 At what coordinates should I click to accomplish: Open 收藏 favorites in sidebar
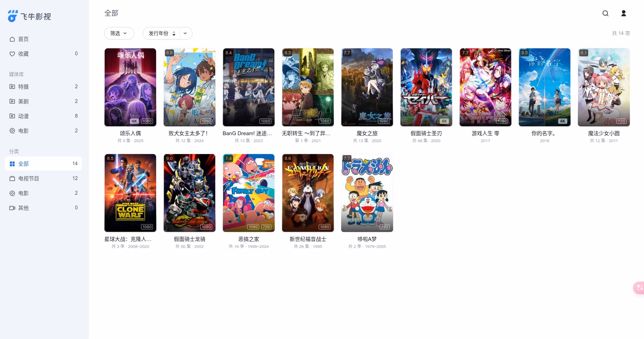click(x=43, y=54)
